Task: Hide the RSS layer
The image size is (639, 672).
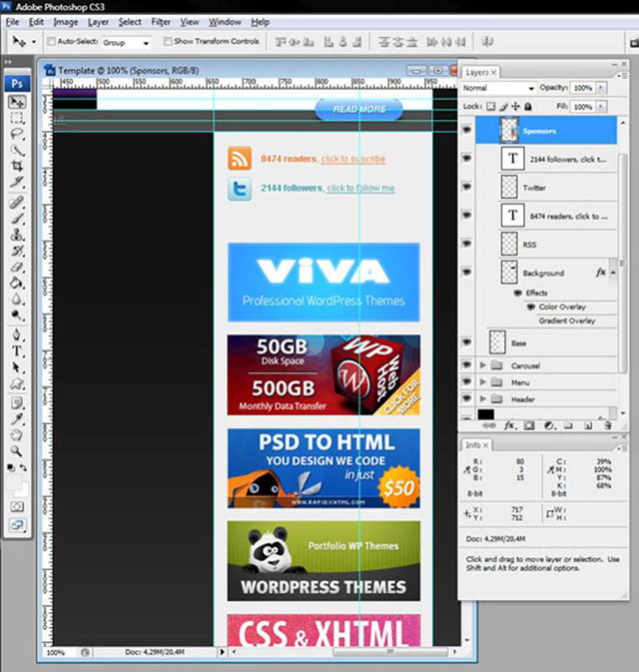Action: pyautogui.click(x=466, y=244)
